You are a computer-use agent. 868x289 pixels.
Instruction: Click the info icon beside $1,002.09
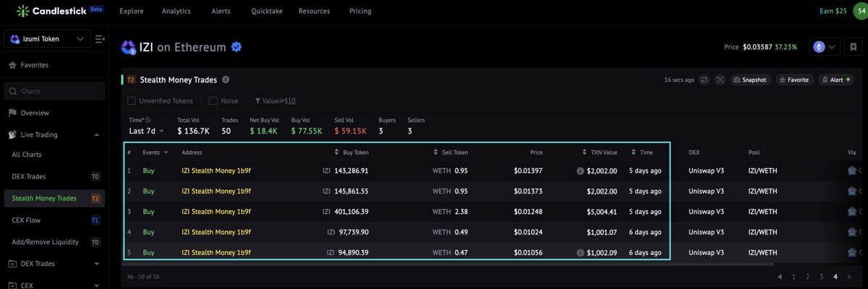tap(580, 253)
